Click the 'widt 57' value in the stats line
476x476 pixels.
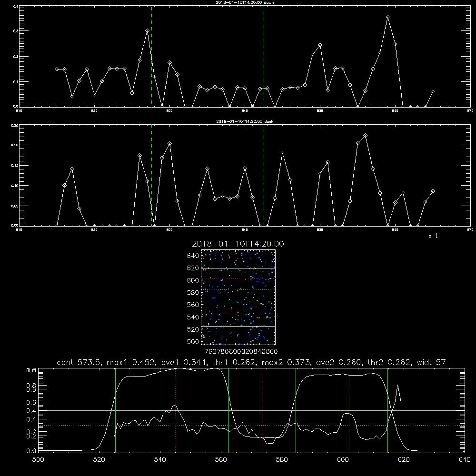[431, 362]
